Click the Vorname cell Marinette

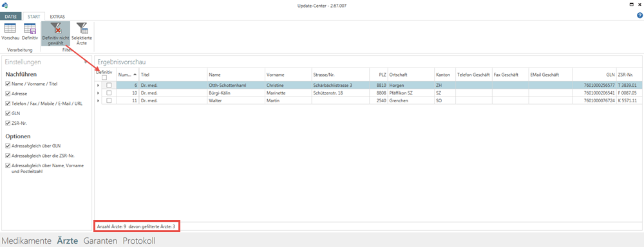[288, 93]
